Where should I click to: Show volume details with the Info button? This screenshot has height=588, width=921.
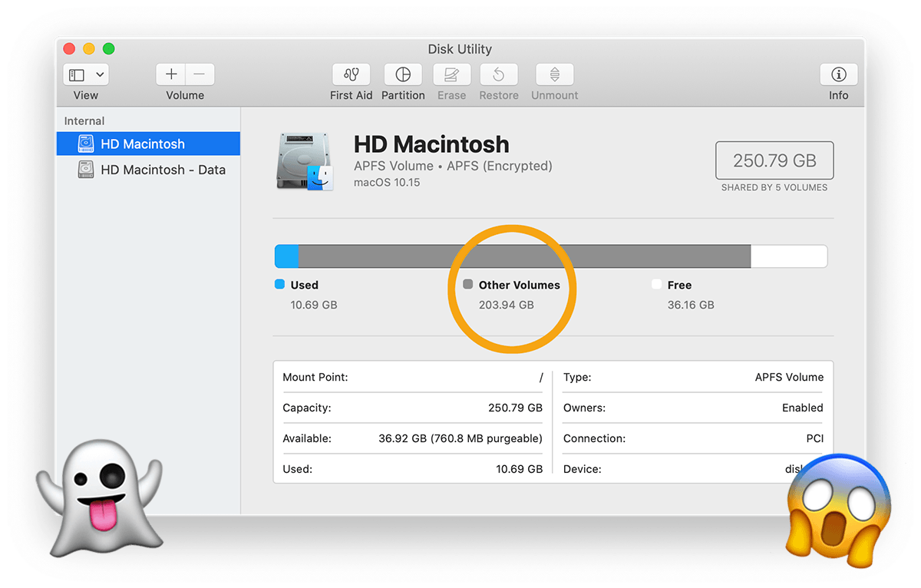pyautogui.click(x=839, y=74)
